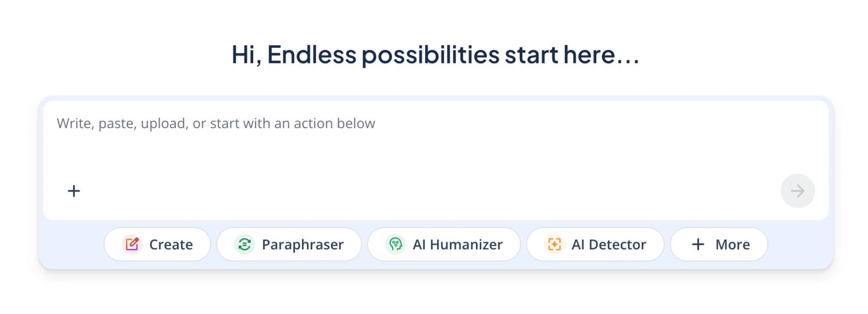Image resolution: width=868 pixels, height=314 pixels.
Task: Choose the Create action label
Action: (171, 245)
